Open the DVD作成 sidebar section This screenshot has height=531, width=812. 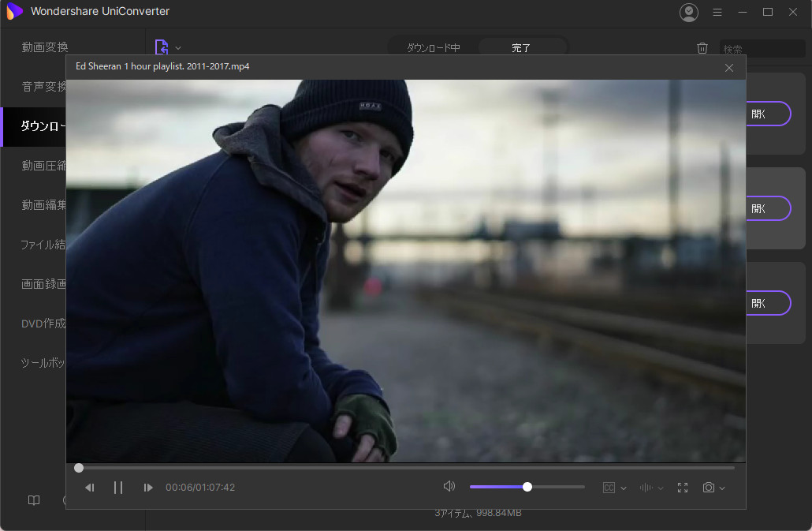[x=43, y=323]
